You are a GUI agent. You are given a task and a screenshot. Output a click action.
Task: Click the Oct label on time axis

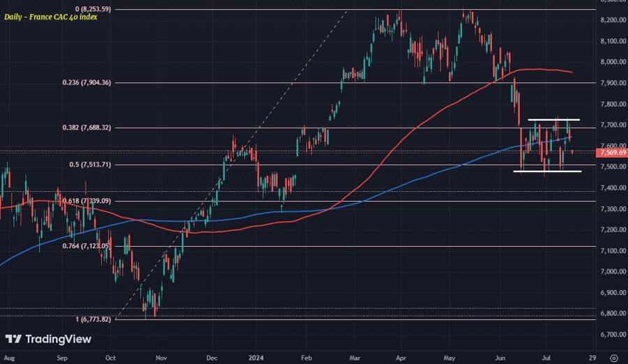(110, 358)
